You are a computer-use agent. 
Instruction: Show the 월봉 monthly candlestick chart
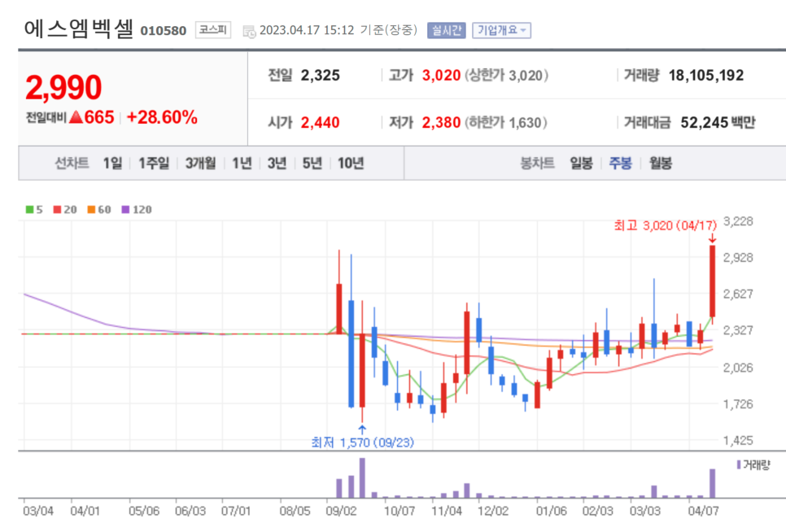pyautogui.click(x=661, y=164)
